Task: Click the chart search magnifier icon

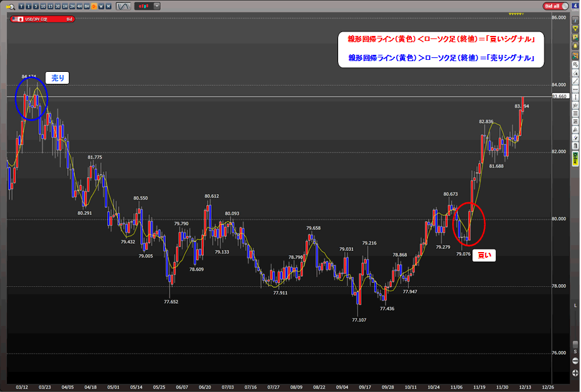Action: [x=9, y=6]
